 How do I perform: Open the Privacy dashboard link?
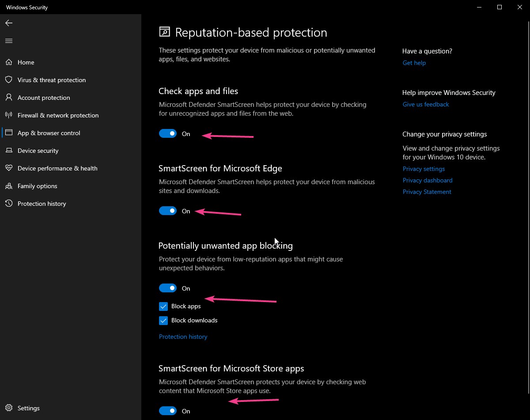(428, 180)
